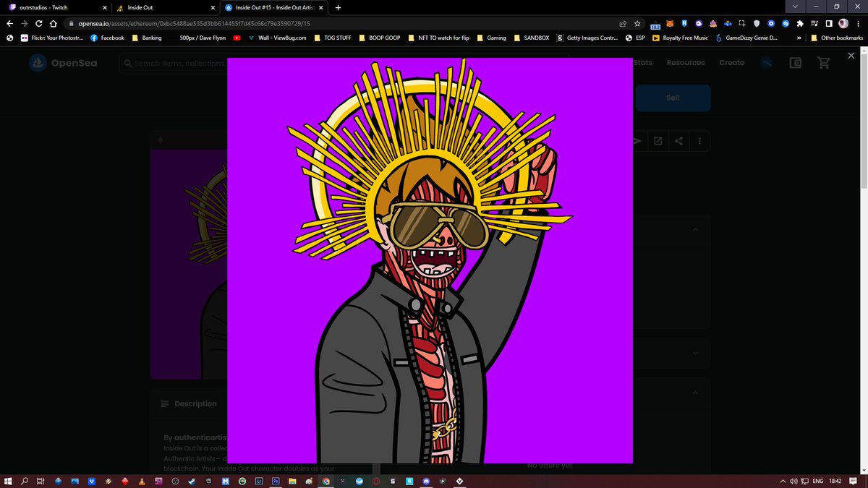Image resolution: width=868 pixels, height=488 pixels.
Task: Open the Resources menu
Action: 685,63
